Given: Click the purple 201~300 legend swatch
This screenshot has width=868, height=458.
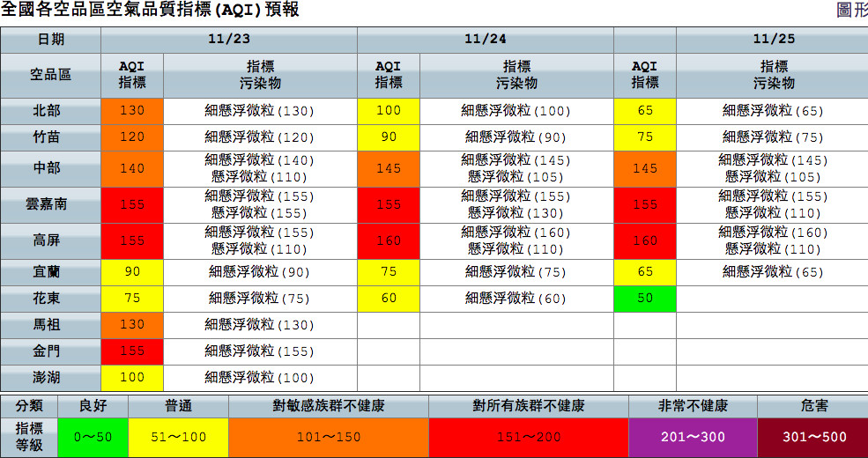Looking at the screenshot, I should click(692, 438).
